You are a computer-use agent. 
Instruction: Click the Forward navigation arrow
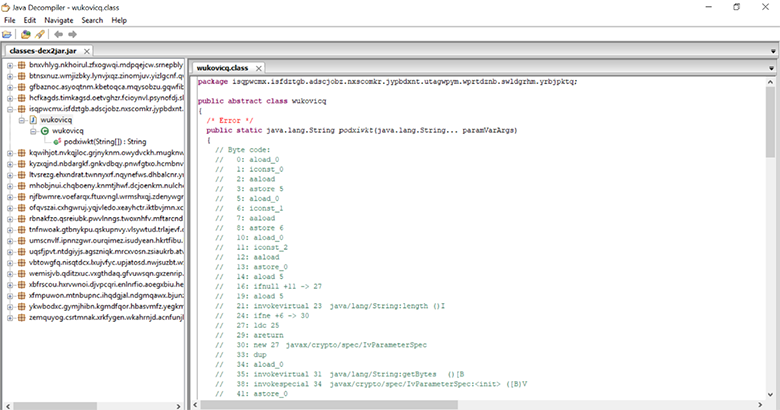point(73,34)
